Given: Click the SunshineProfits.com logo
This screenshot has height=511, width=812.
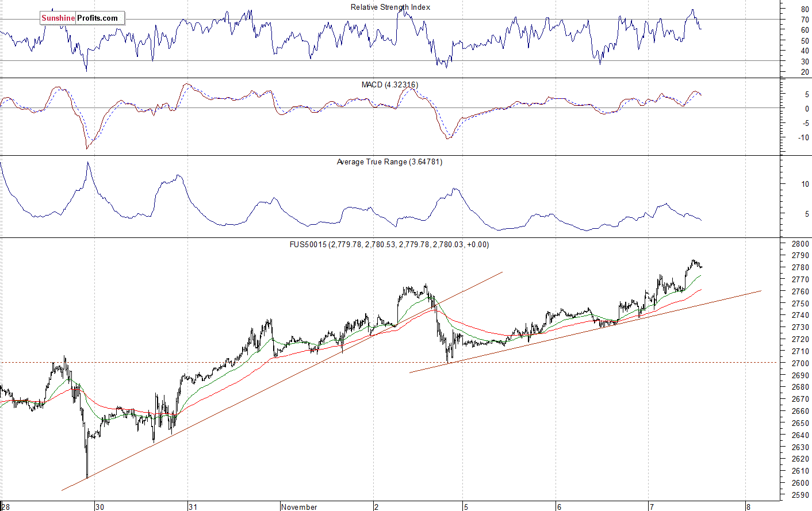Looking at the screenshot, I should pyautogui.click(x=82, y=18).
